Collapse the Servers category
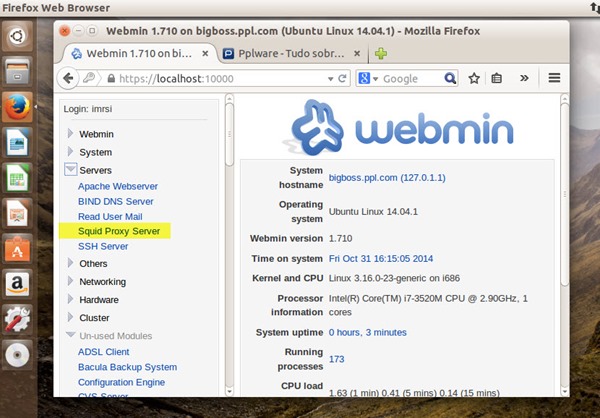The image size is (600, 418). click(70, 169)
